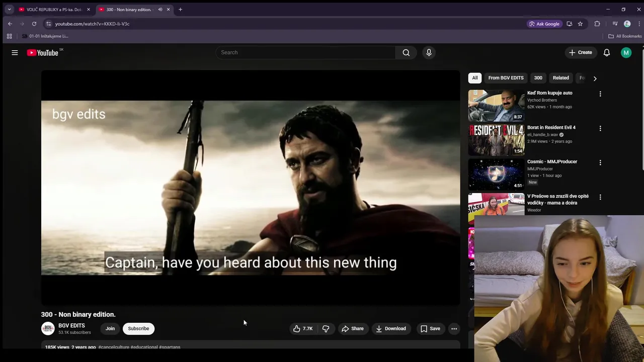Screen dimensions: 644x362
Task: Click the Subscribe button
Action: pyautogui.click(x=138, y=328)
